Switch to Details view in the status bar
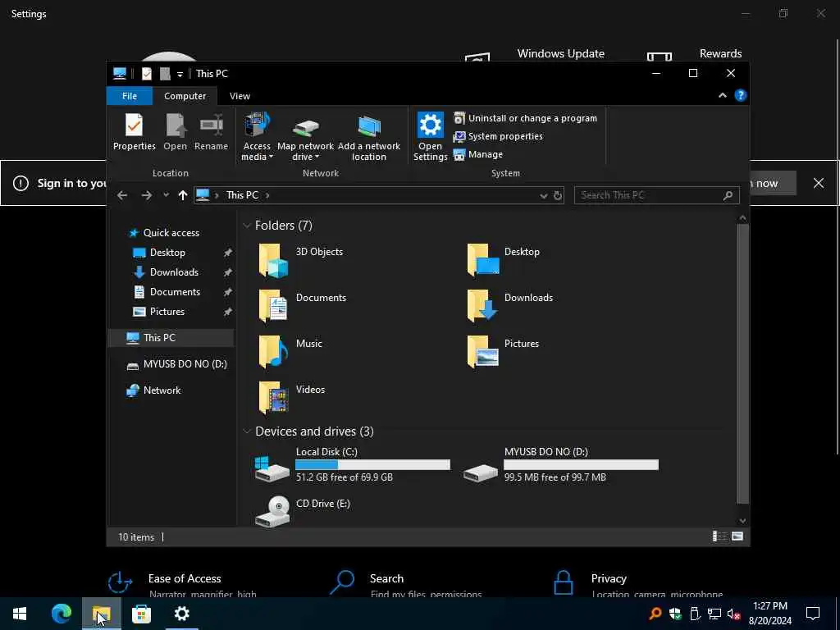840x630 pixels. tap(719, 536)
